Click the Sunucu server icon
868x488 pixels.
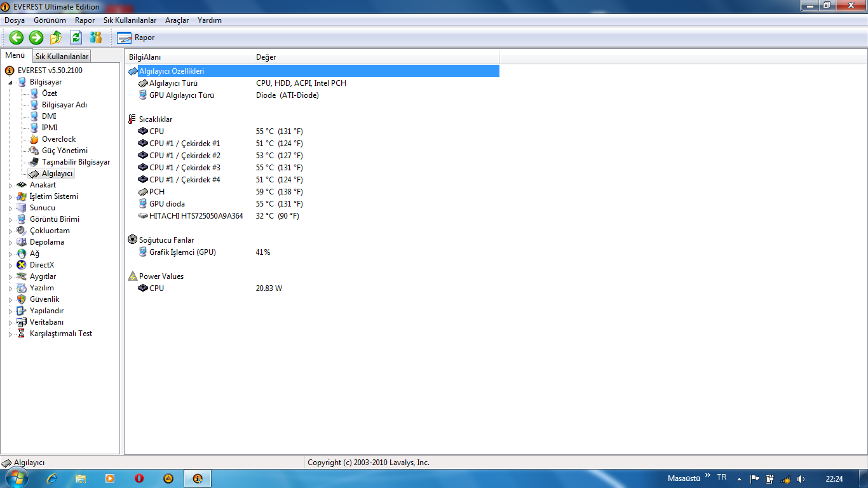pos(22,208)
